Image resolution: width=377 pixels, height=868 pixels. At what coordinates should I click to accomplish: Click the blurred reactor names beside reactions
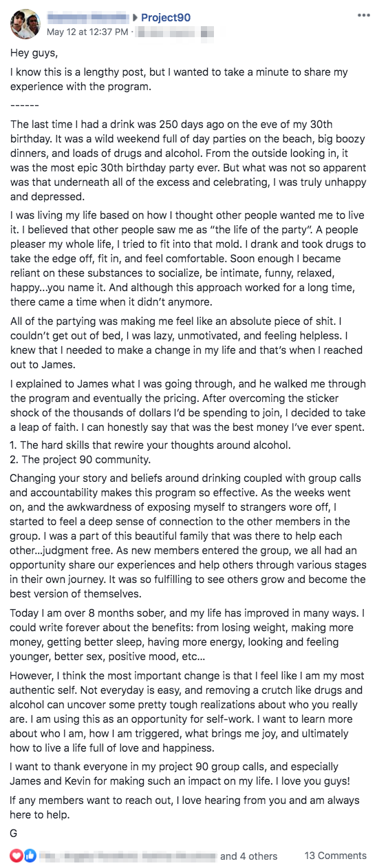click(x=129, y=856)
